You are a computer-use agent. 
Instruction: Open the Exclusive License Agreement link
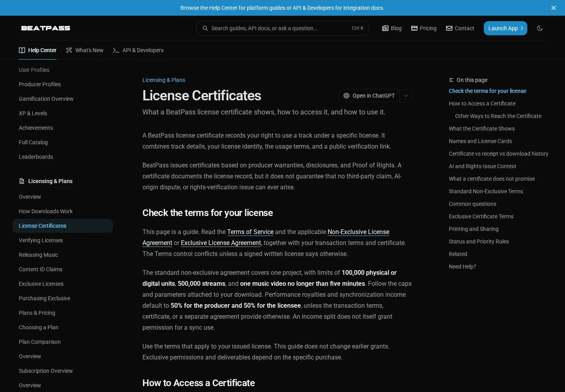221,243
